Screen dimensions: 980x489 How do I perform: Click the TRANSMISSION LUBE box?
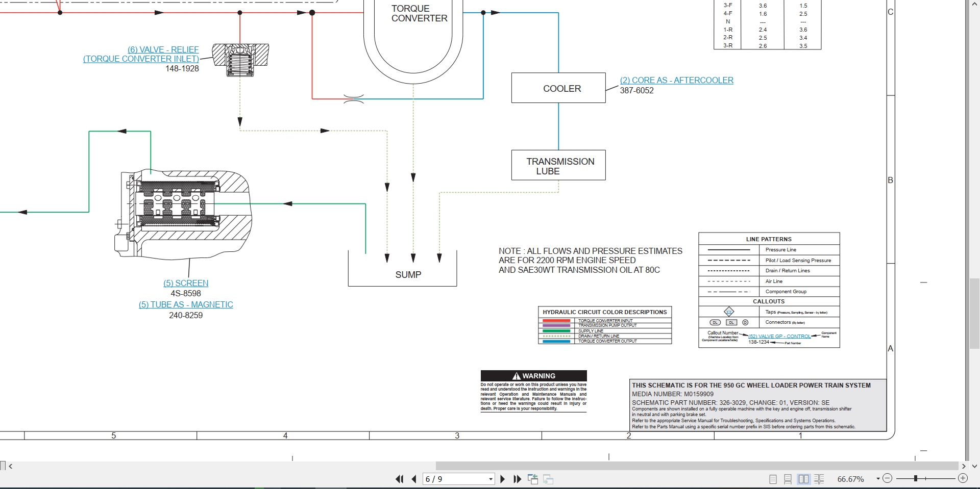558,165
